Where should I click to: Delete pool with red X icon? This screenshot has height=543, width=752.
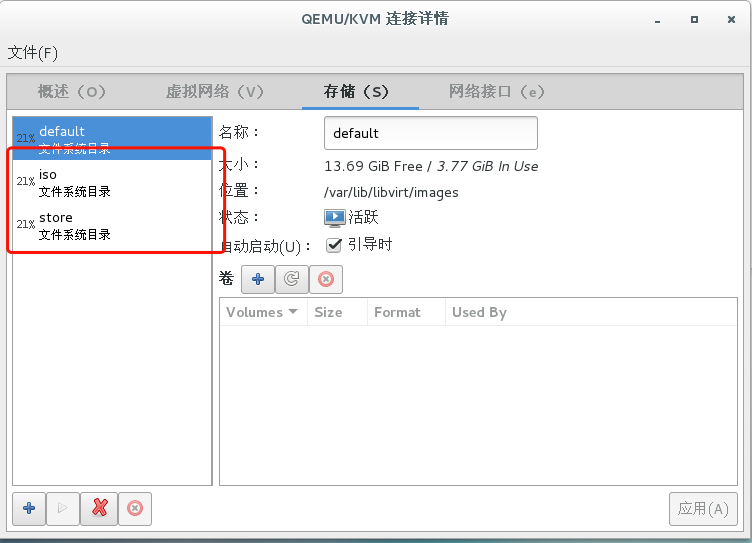pos(99,508)
